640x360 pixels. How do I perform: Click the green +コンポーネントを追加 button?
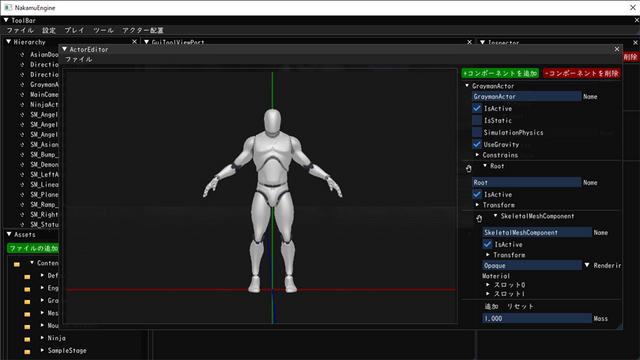(500, 73)
